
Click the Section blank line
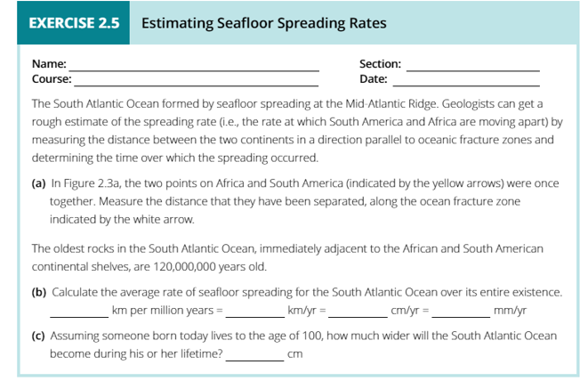point(473,69)
